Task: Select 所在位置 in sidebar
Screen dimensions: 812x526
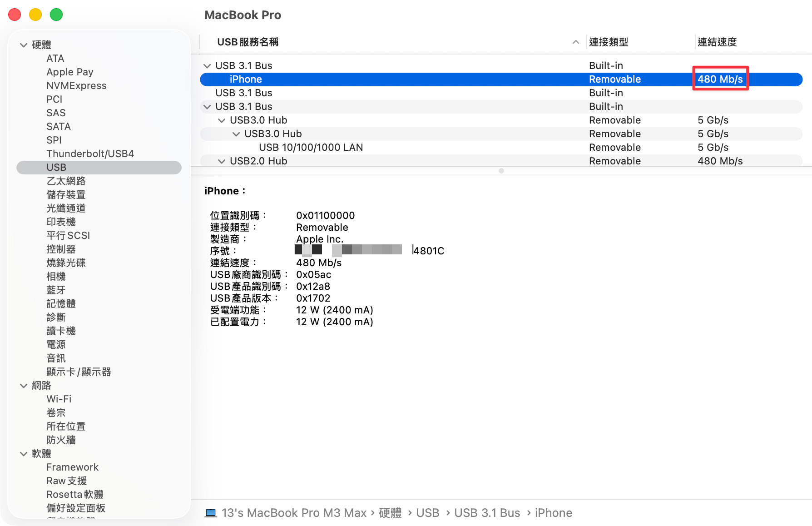Action: click(x=66, y=427)
